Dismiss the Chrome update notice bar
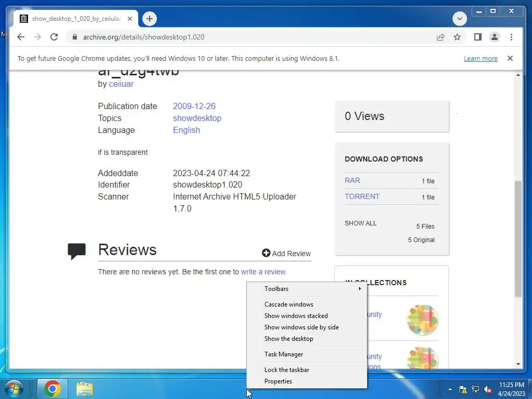 point(510,58)
